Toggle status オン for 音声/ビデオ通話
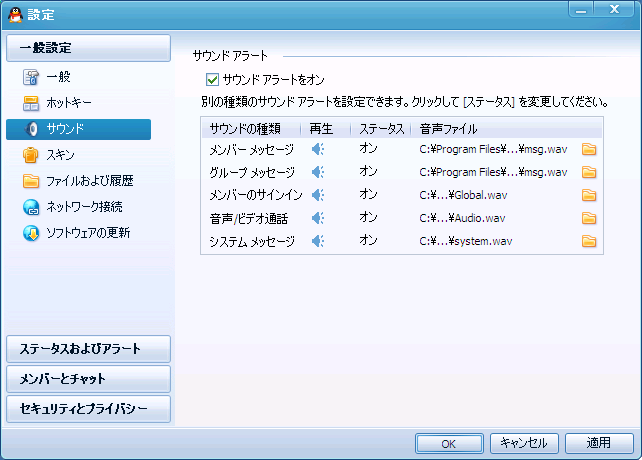The width and height of the screenshot is (642, 460). click(x=368, y=217)
